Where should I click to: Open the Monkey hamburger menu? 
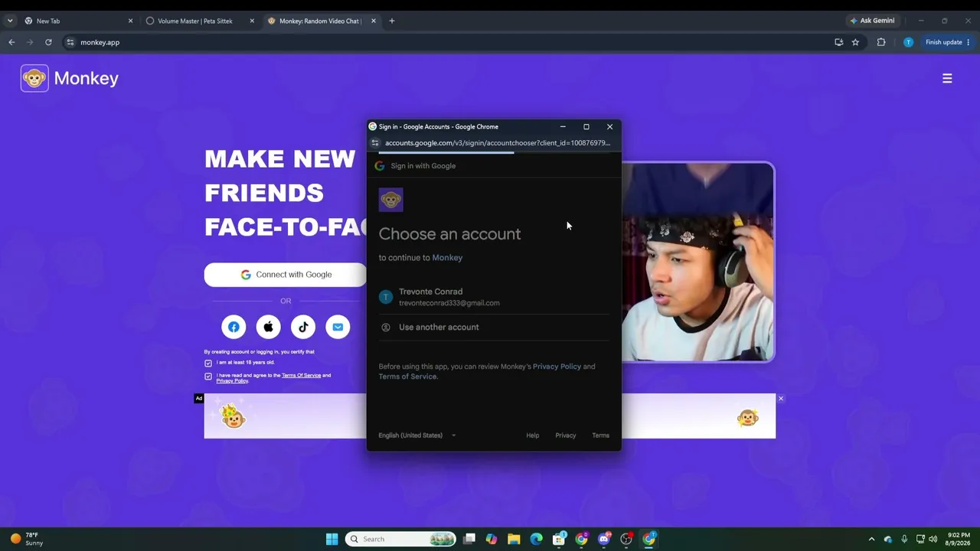click(947, 78)
